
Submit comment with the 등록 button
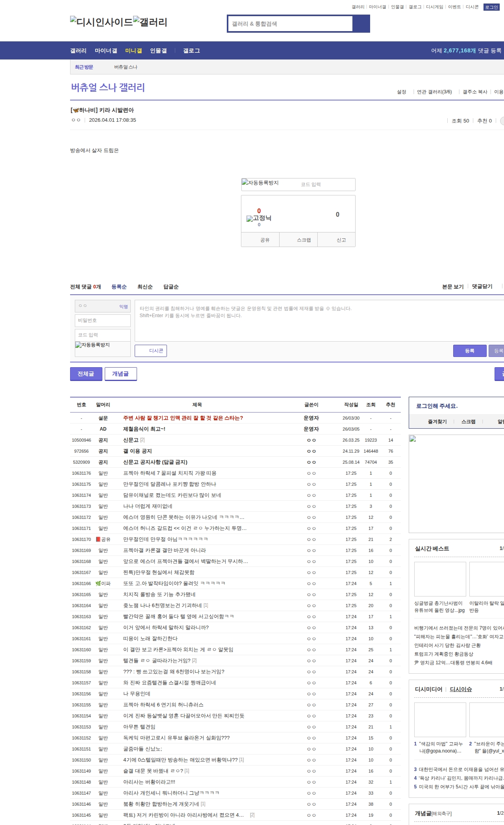point(469,351)
